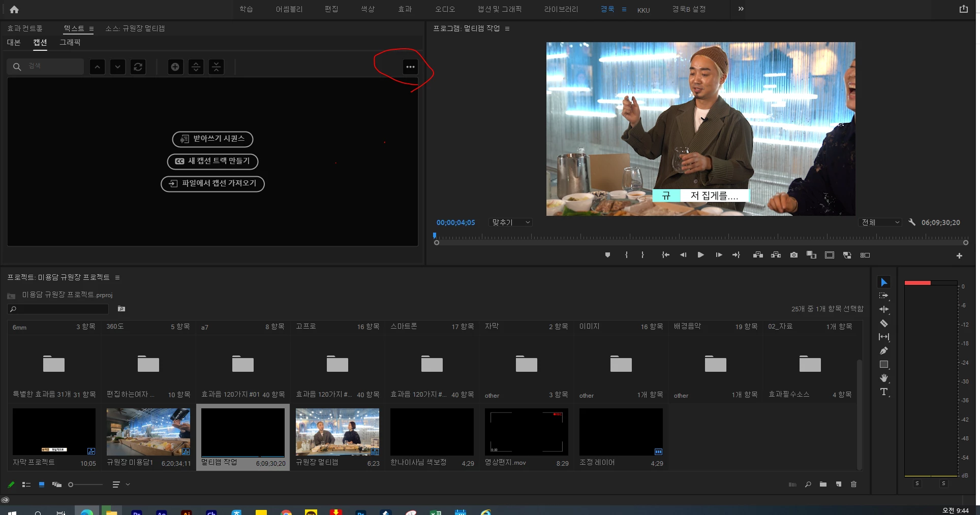
Task: Switch to the 오디오 workspace
Action: (x=445, y=9)
